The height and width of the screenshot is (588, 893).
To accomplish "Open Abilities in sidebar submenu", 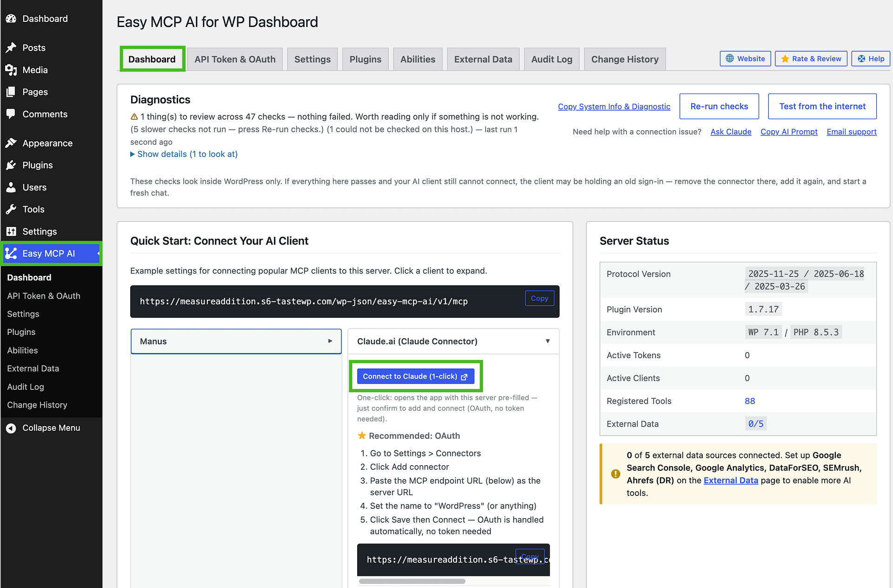I will pos(22,350).
